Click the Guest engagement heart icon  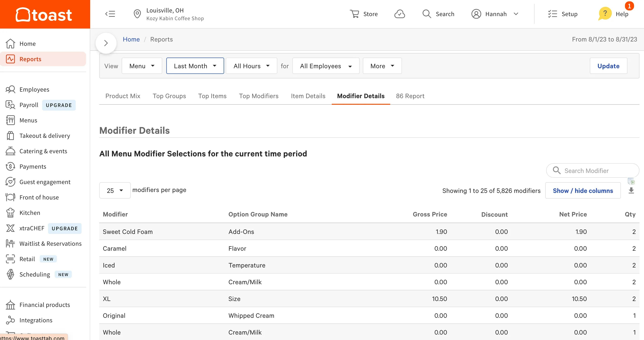(x=10, y=182)
